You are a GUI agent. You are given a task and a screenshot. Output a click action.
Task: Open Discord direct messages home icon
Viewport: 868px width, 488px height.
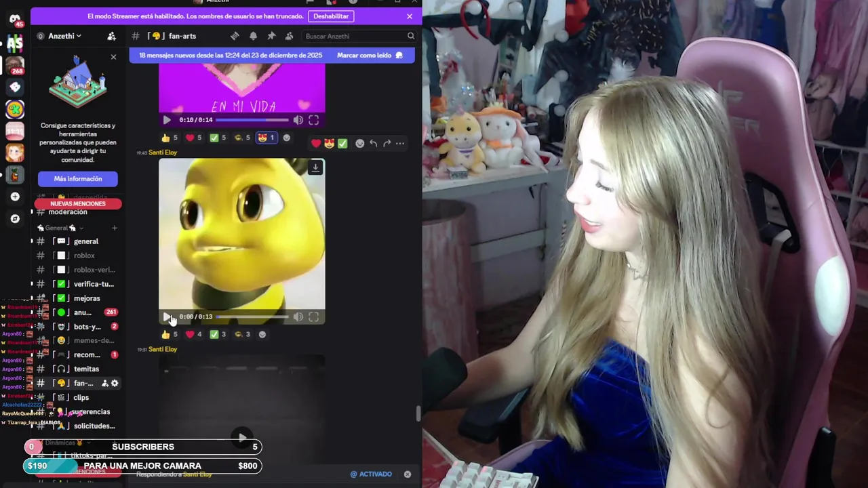coord(15,20)
